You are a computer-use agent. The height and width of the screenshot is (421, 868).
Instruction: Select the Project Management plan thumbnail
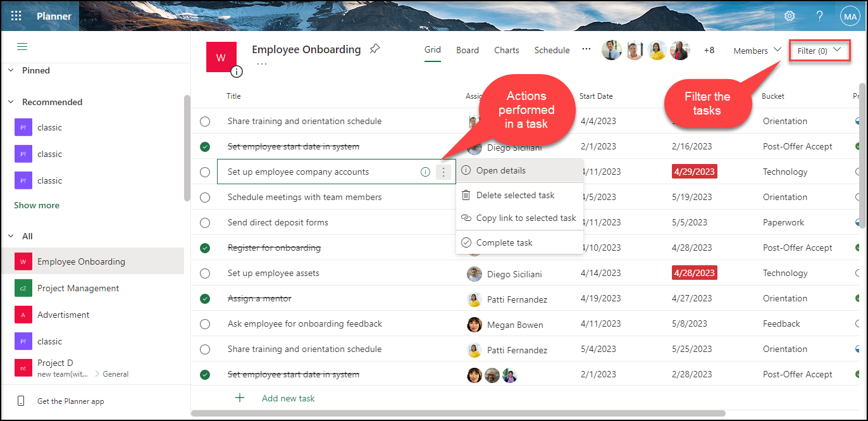click(x=24, y=288)
